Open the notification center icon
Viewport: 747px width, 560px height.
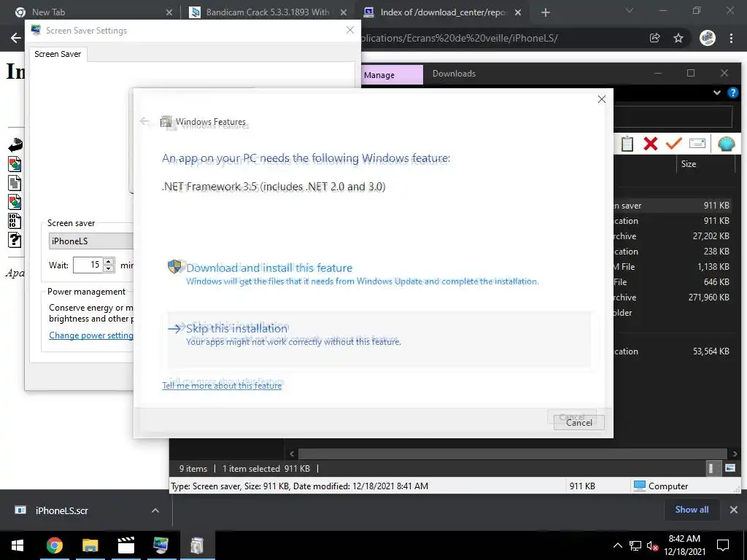click(x=723, y=545)
